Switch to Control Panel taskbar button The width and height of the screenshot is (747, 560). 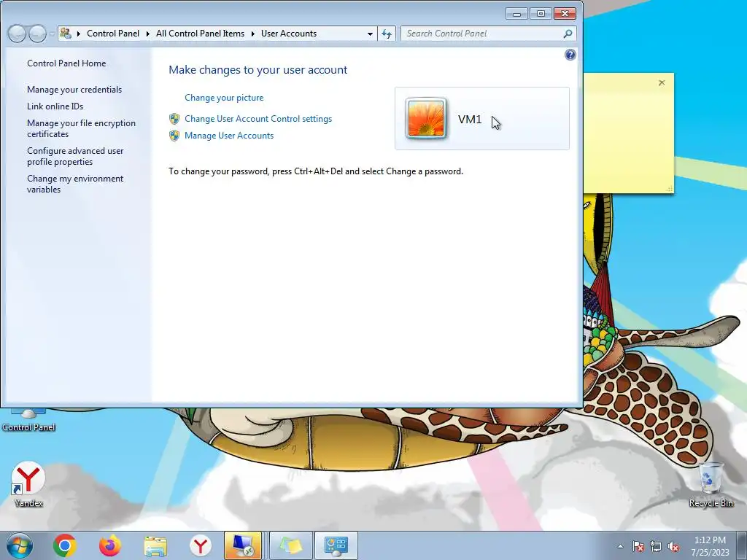tap(336, 545)
